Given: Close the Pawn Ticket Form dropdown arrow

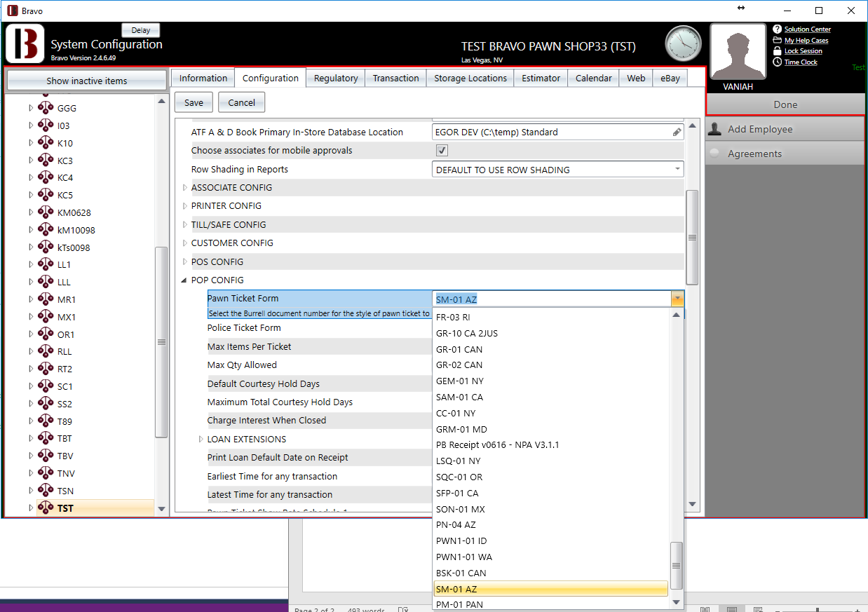Looking at the screenshot, I should pyautogui.click(x=677, y=299).
